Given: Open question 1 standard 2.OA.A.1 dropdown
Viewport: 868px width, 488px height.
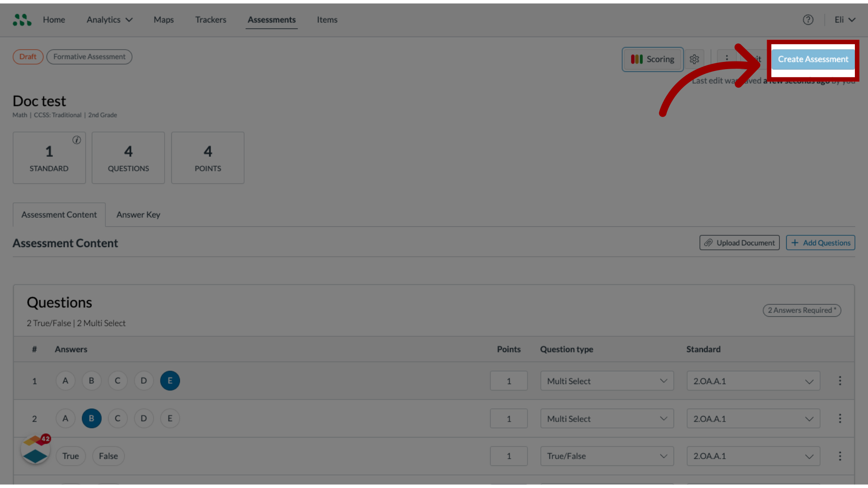Looking at the screenshot, I should pos(753,381).
